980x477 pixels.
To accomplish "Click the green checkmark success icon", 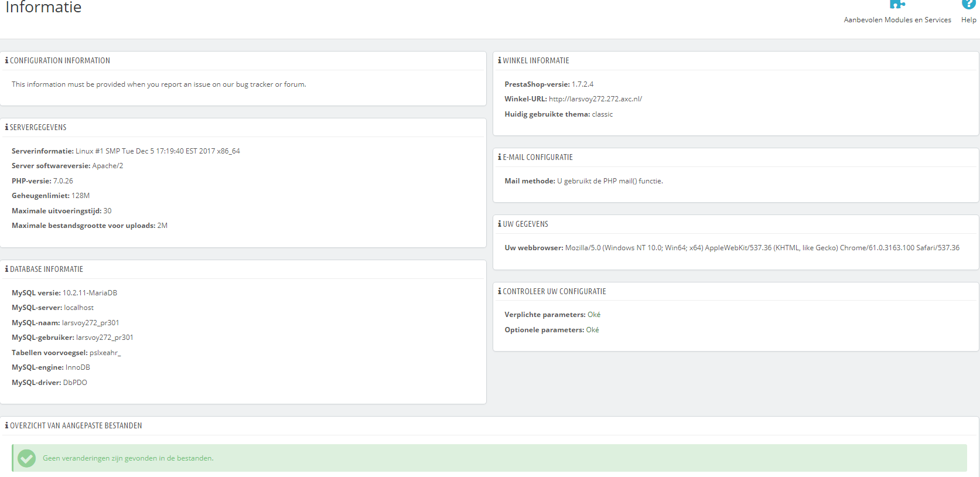I will pyautogui.click(x=26, y=458).
